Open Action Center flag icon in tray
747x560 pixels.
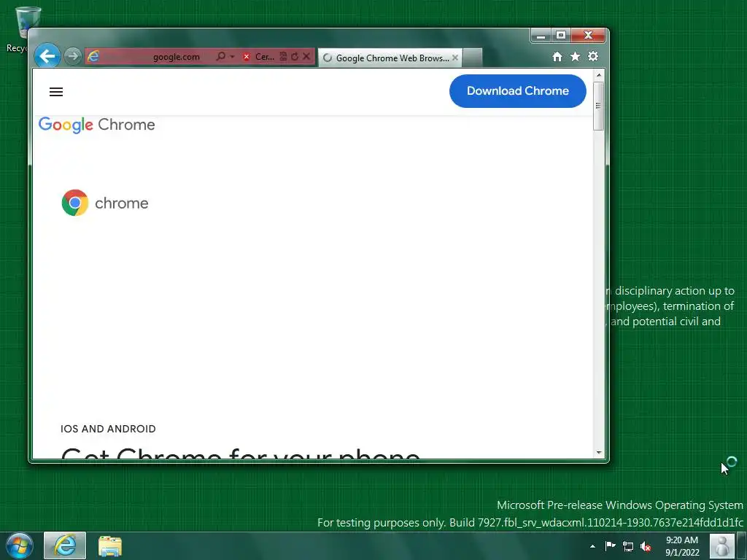(611, 546)
